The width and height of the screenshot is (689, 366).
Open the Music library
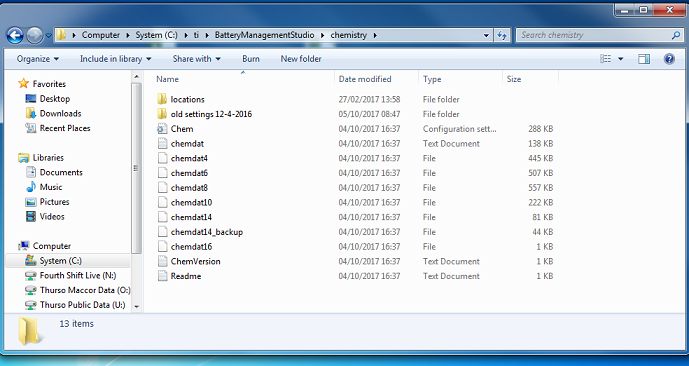coord(51,187)
